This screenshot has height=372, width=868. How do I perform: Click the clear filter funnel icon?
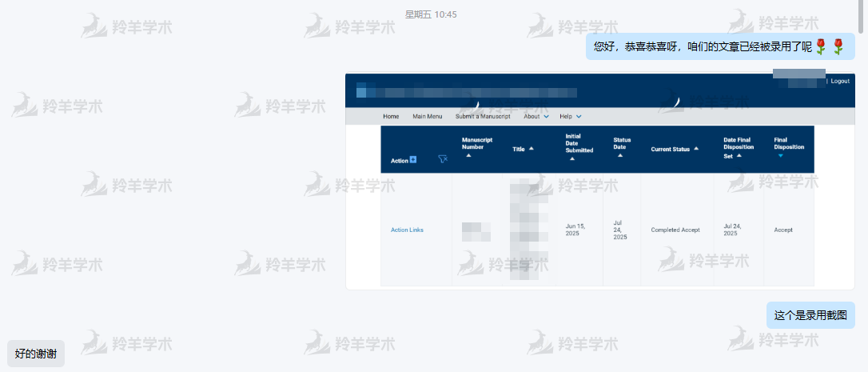click(x=443, y=159)
